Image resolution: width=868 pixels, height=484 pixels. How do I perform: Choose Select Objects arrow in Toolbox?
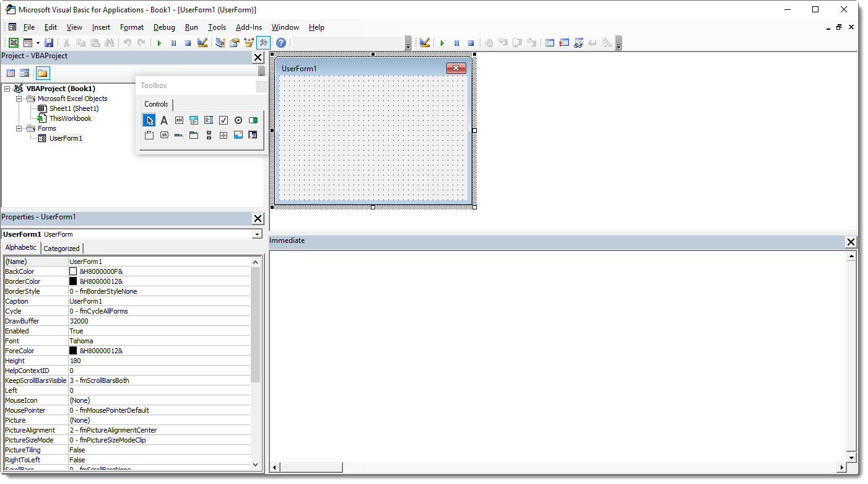click(149, 120)
